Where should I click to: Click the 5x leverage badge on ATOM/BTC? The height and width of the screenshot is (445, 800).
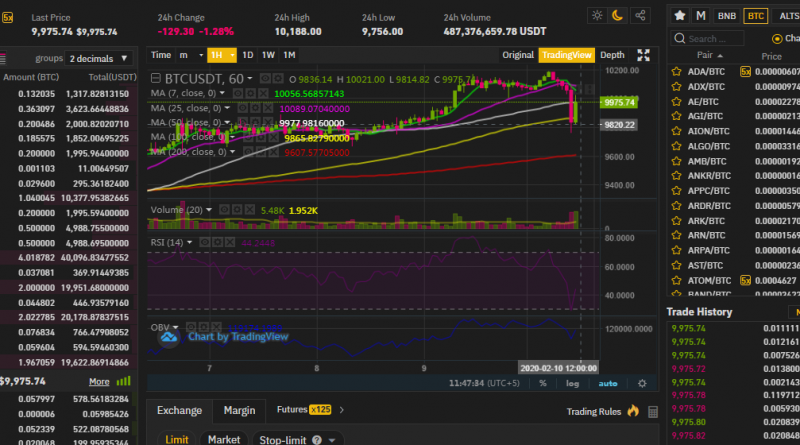(x=745, y=281)
